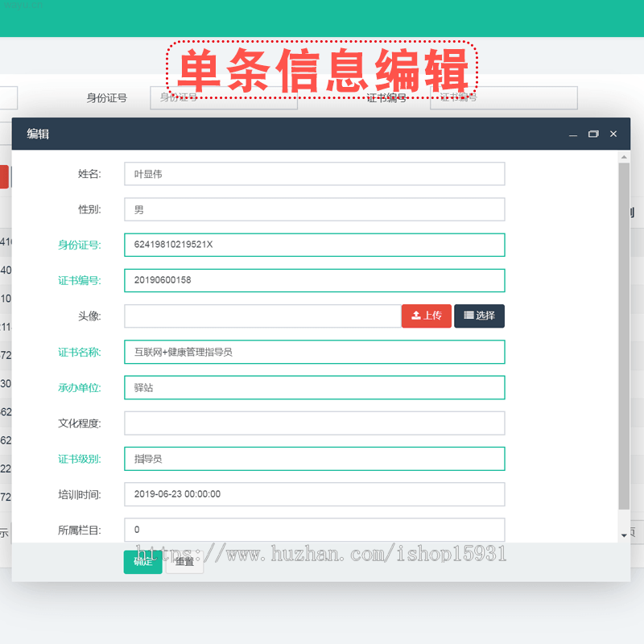
Task: Click the 上传 upload button
Action: 427,316
